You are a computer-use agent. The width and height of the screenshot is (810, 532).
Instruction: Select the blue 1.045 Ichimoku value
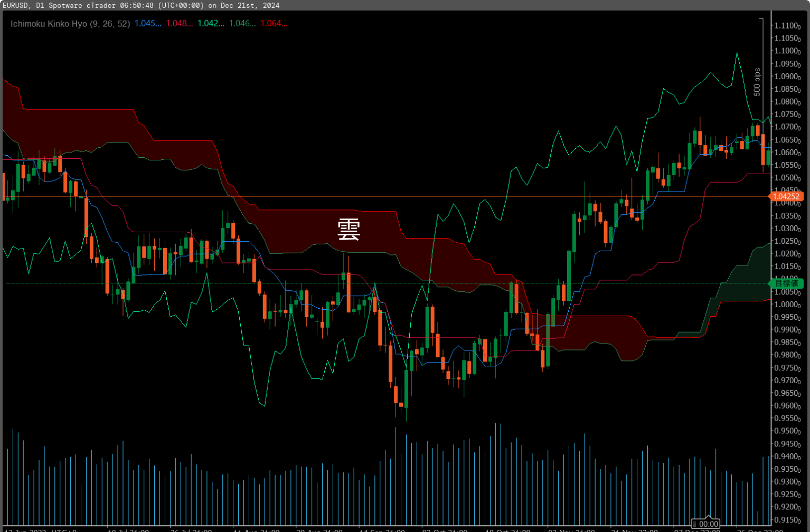pos(148,24)
